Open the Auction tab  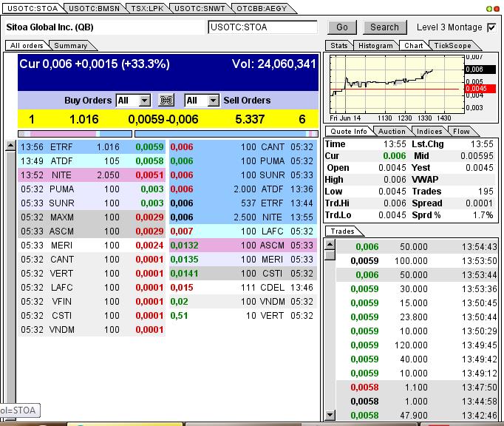392,131
